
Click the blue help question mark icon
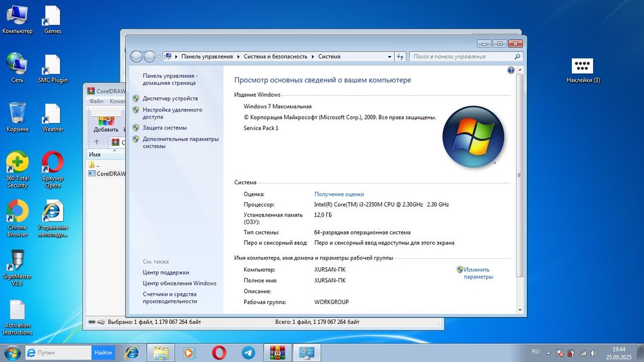coord(511,70)
